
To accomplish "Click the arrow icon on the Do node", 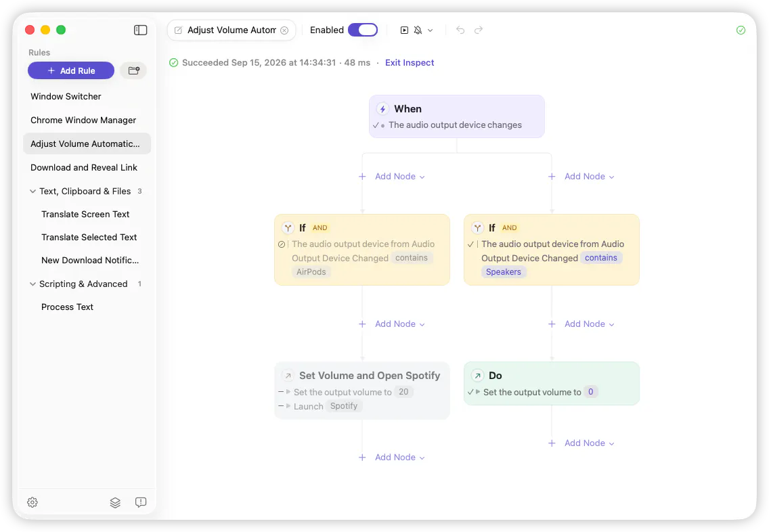I will [477, 376].
